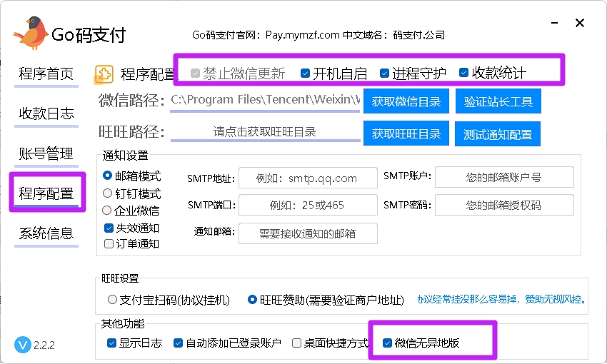The image size is (607, 364).
Task: Select 旺旺赞助(需要验证商户地址) radio option
Action: point(252,299)
